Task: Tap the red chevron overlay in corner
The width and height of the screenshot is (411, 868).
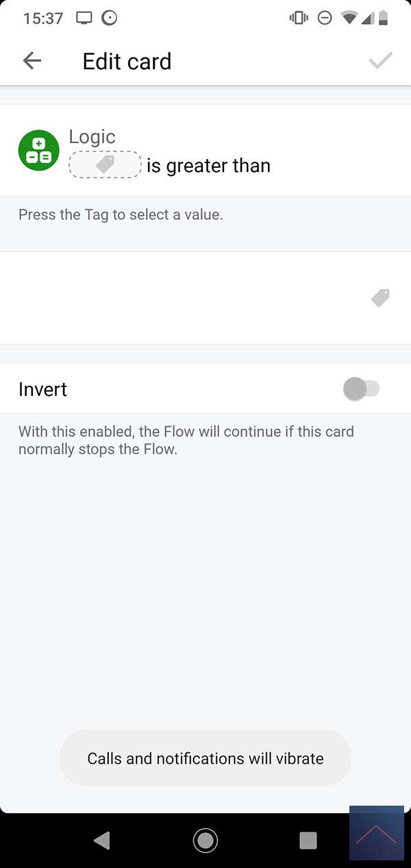Action: click(x=376, y=834)
